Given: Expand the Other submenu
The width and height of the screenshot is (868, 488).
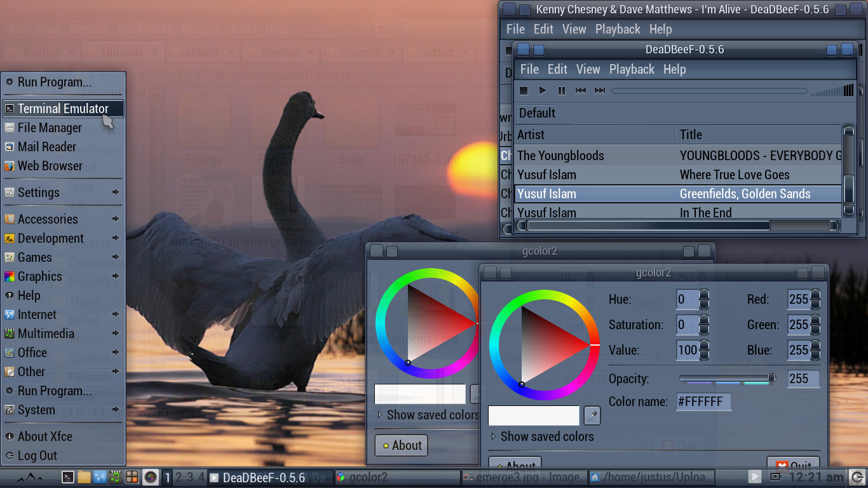Looking at the screenshot, I should pyautogui.click(x=63, y=372).
